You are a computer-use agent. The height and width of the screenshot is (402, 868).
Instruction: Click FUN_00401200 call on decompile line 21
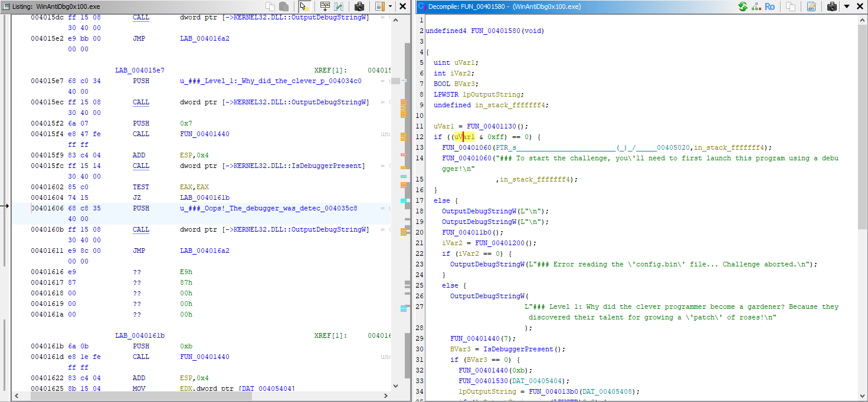[499, 243]
